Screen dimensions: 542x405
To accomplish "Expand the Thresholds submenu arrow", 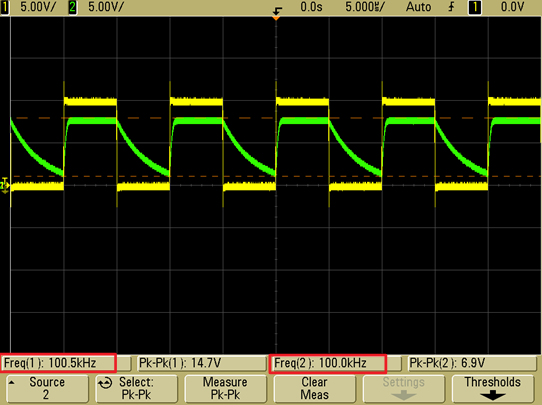I will coord(493,395).
